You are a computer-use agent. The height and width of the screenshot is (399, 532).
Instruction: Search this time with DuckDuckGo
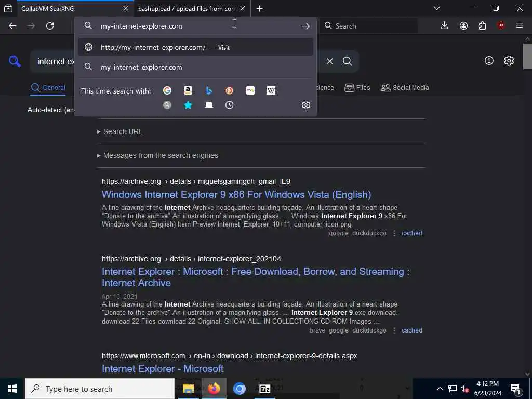pyautogui.click(x=229, y=90)
